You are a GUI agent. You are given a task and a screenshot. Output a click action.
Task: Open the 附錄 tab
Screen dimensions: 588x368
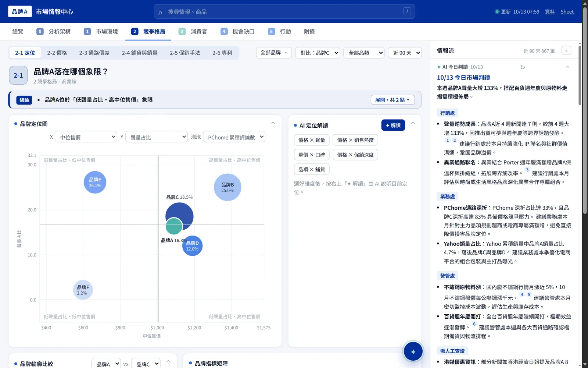click(309, 32)
